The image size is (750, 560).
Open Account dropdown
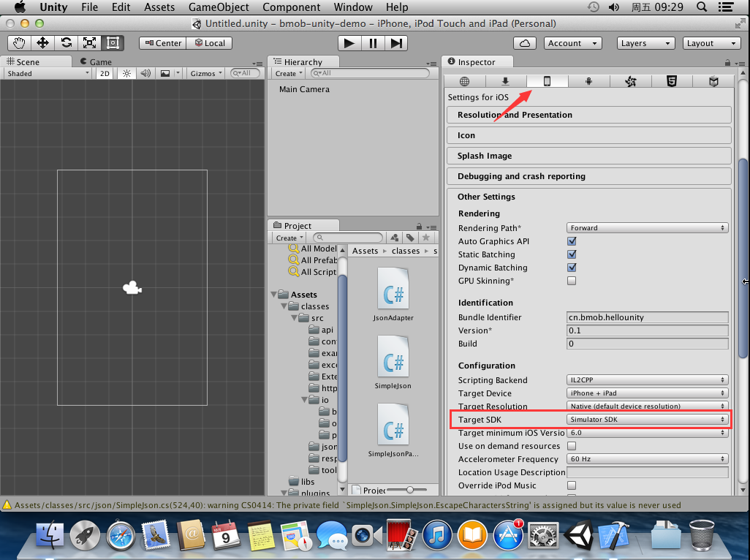pos(572,43)
